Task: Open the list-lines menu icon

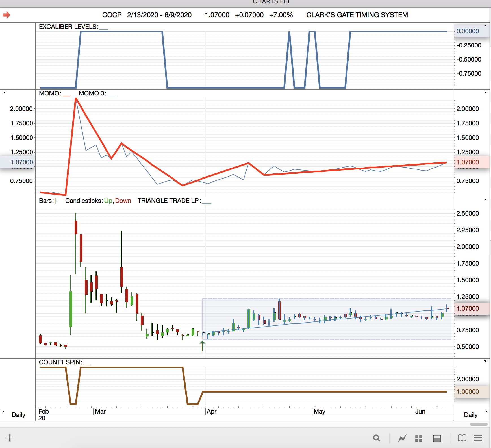Action: click(x=478, y=438)
